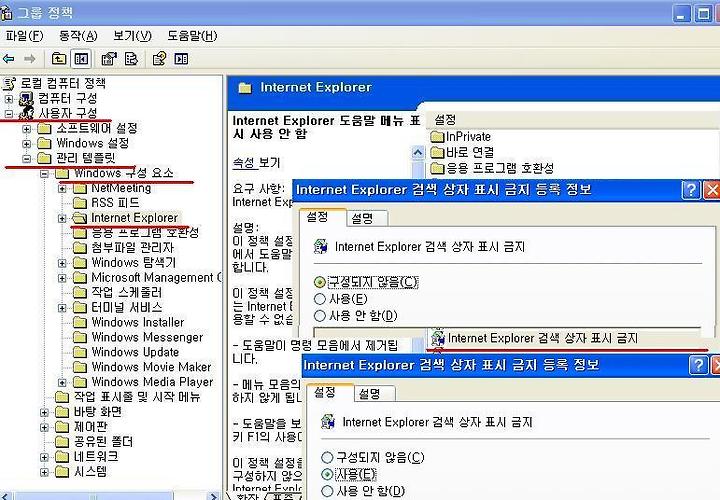Click the description pane scroll up arrow
720x500 pixels.
click(x=418, y=152)
